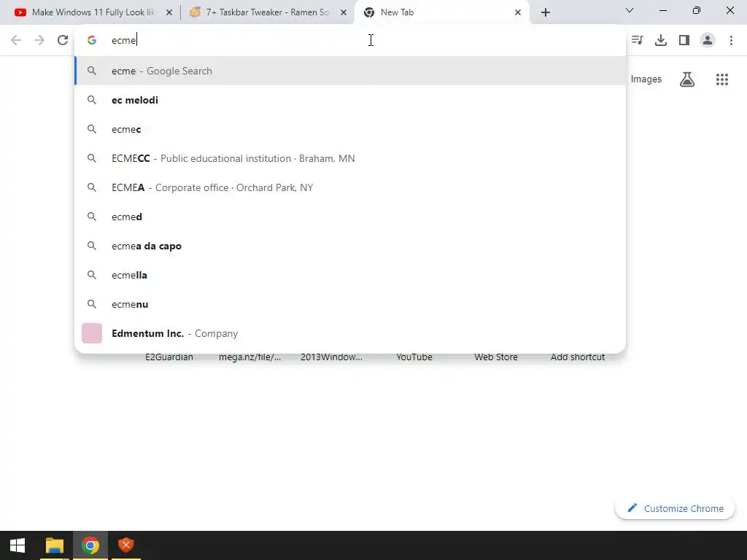The image size is (747, 560).
Task: Open the E2Guardian shortcut
Action: click(x=169, y=357)
